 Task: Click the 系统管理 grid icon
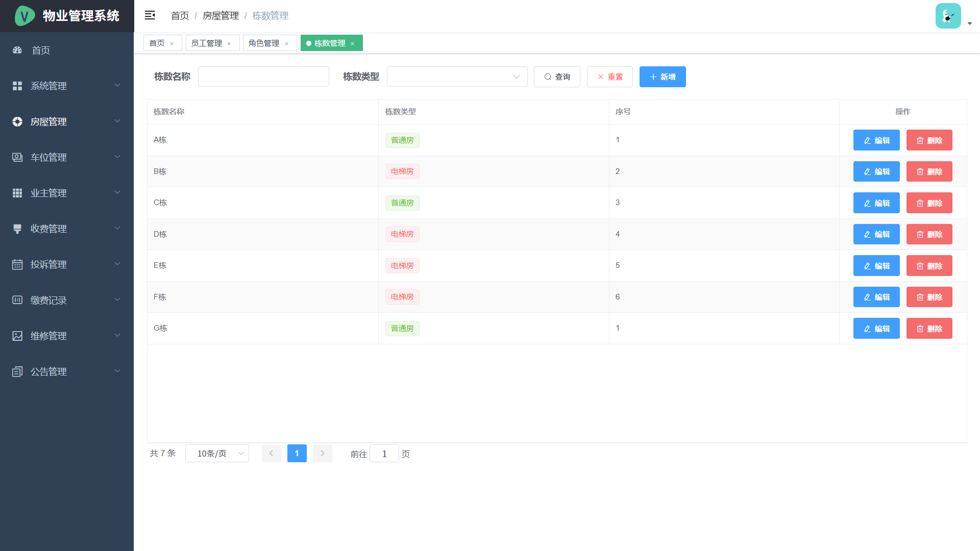pyautogui.click(x=17, y=86)
